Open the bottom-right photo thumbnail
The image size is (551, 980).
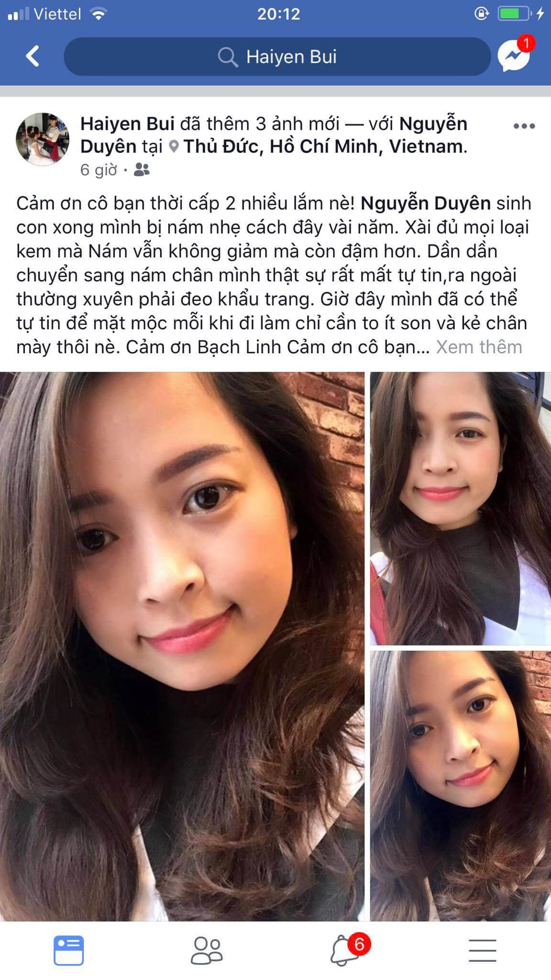click(461, 786)
